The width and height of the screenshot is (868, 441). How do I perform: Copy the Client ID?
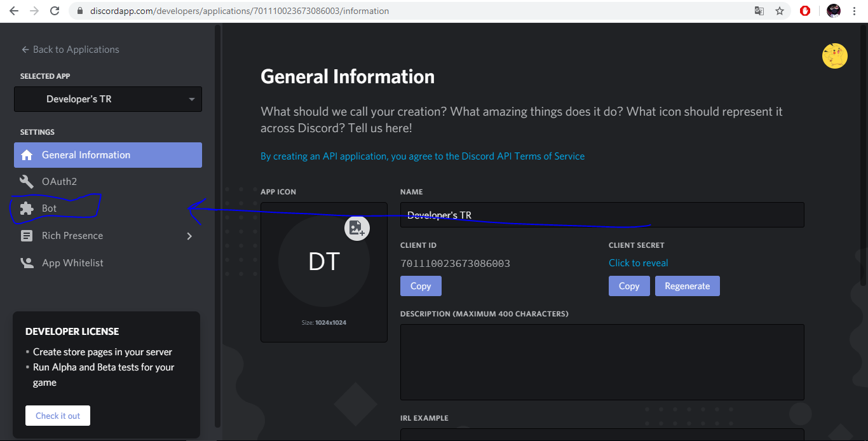click(421, 285)
